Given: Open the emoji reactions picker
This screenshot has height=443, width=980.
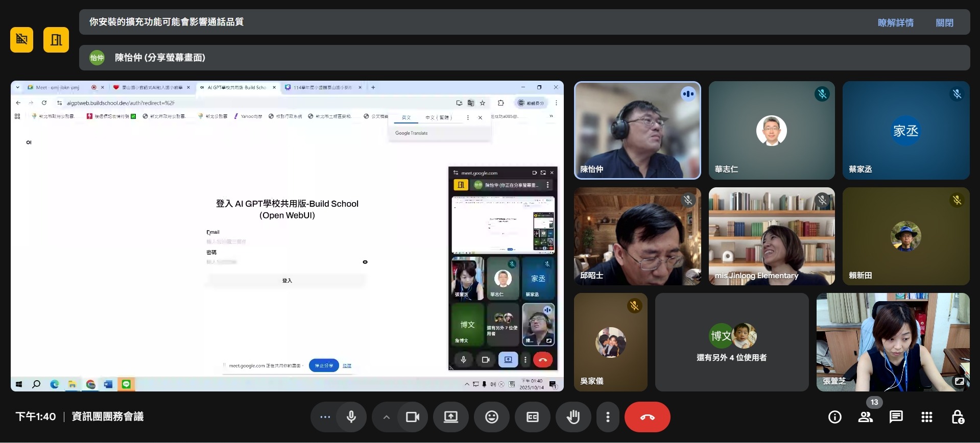Looking at the screenshot, I should [x=491, y=417].
